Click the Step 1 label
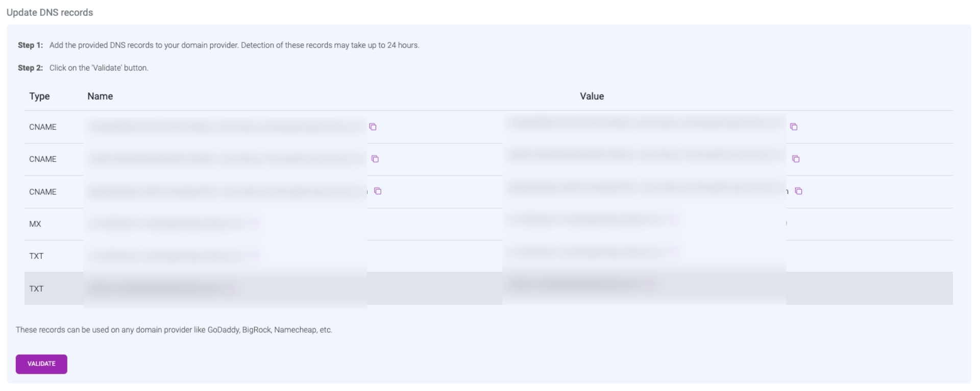The height and width of the screenshot is (391, 980). coord(30,45)
